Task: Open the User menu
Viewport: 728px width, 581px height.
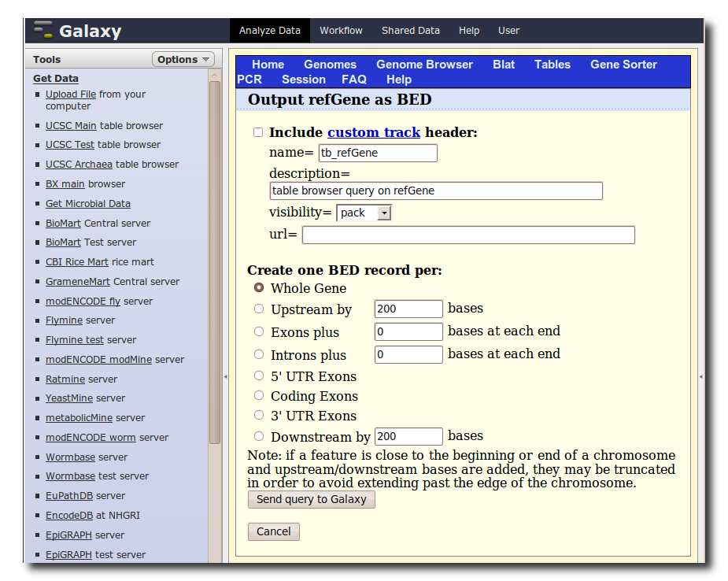Action: pos(508,31)
